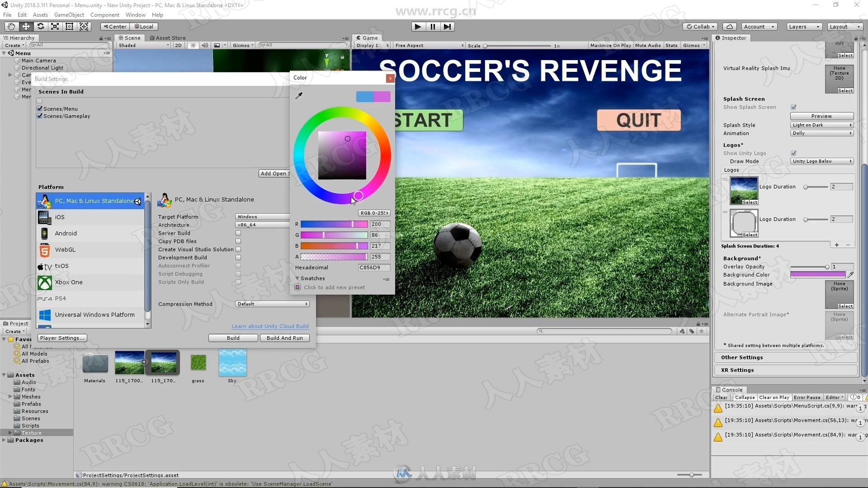Open scene effects image dropdown
Viewport: 868px width, 488px height.
pos(219,45)
